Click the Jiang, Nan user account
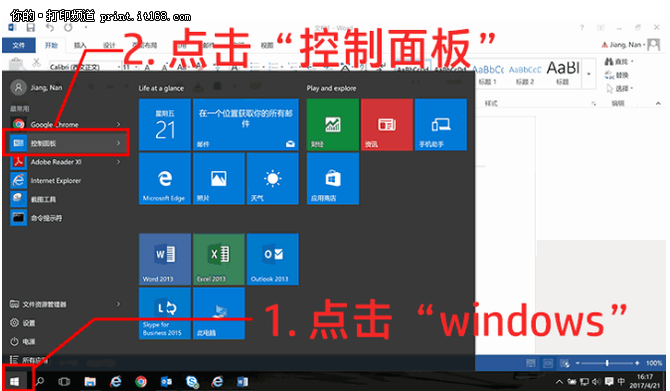670x391 pixels. 37,88
